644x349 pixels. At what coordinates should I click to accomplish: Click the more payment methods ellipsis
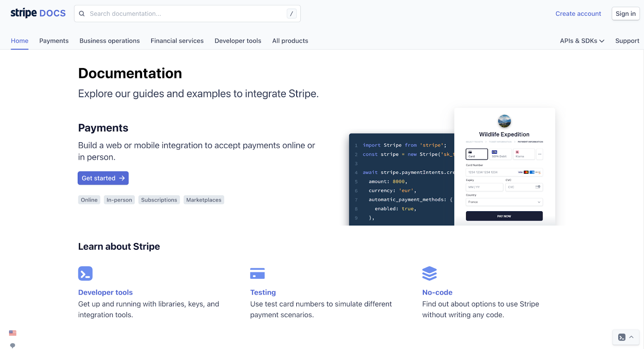click(x=540, y=154)
